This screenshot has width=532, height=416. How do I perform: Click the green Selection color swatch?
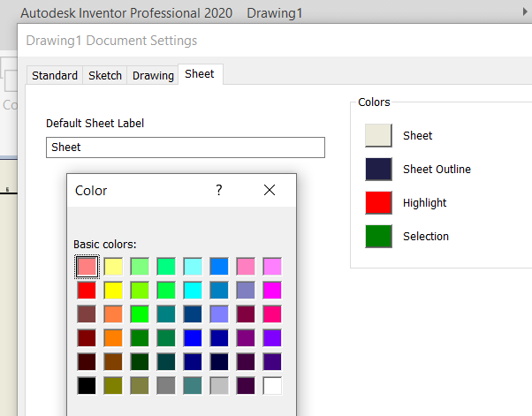click(x=378, y=237)
